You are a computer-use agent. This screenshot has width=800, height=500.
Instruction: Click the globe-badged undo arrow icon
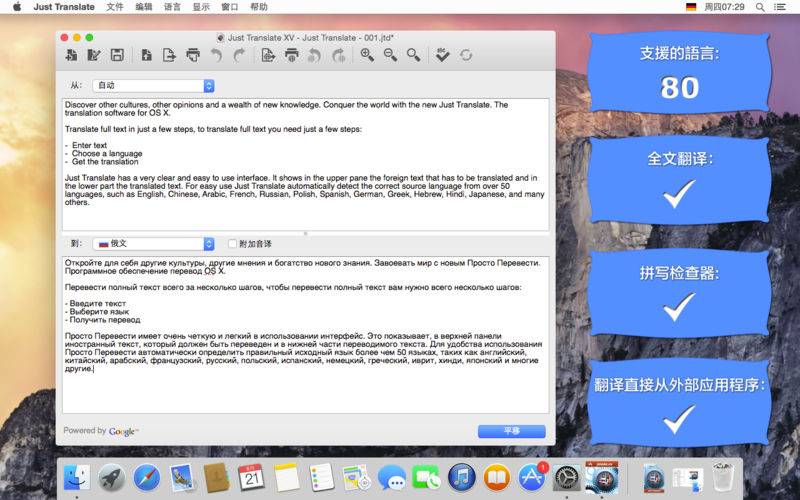(314, 55)
